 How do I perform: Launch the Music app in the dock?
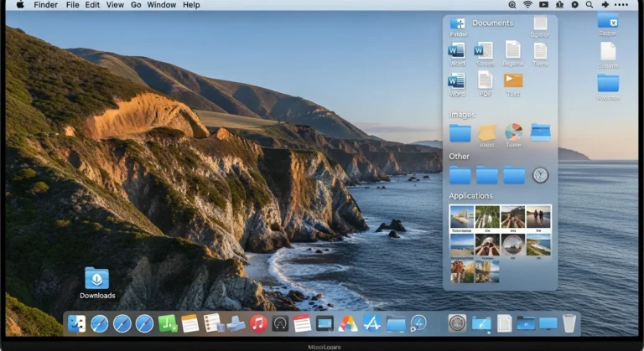click(258, 323)
